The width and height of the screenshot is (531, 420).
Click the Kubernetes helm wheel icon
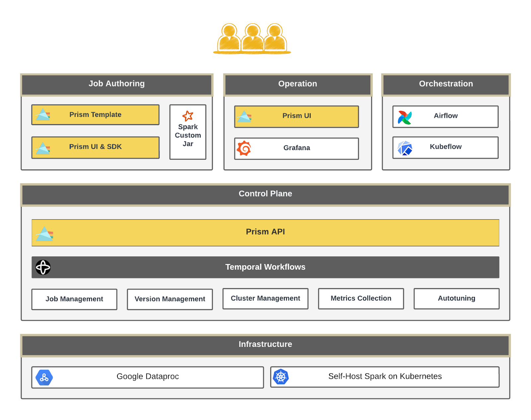pos(281,377)
